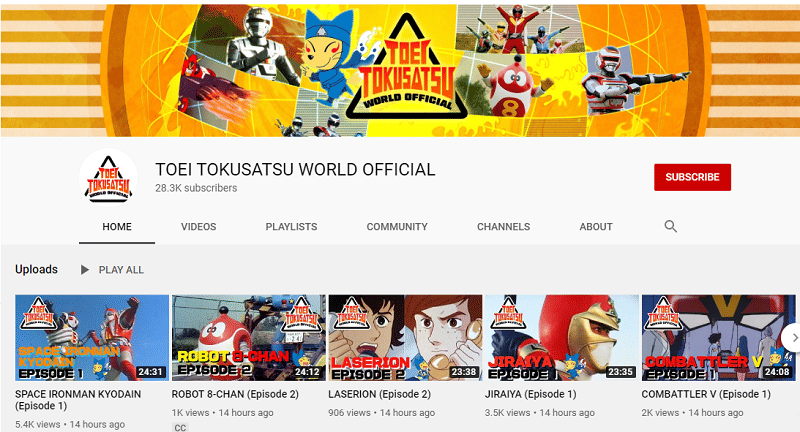
Task: Open COMBATTLER V (Episode 1) title link
Action: click(x=706, y=394)
